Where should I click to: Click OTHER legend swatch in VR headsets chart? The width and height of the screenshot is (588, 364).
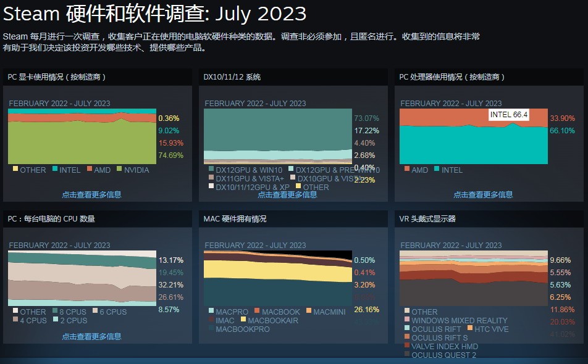tap(407, 310)
